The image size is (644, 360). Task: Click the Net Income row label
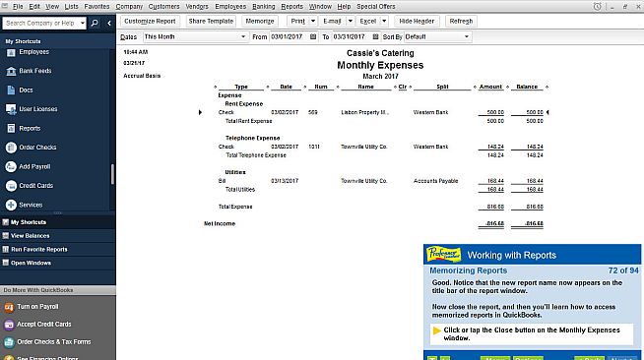[x=220, y=224]
